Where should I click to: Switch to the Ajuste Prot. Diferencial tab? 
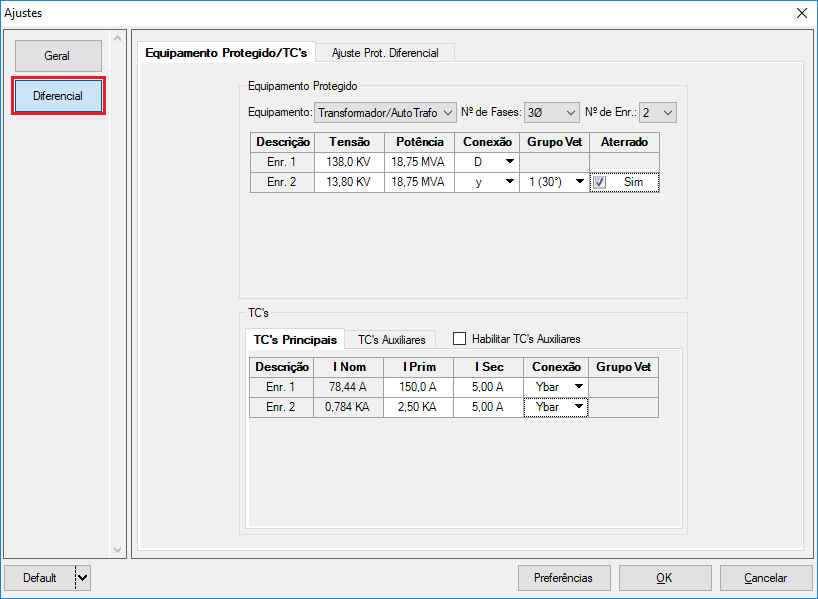click(x=385, y=52)
